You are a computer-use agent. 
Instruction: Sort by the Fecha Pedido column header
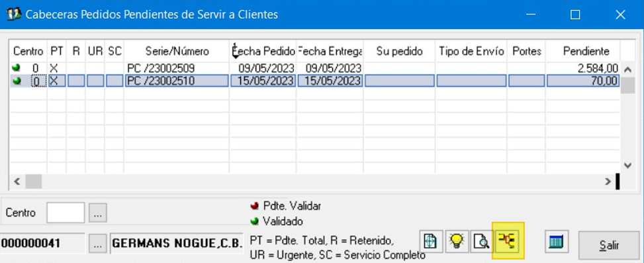263,52
